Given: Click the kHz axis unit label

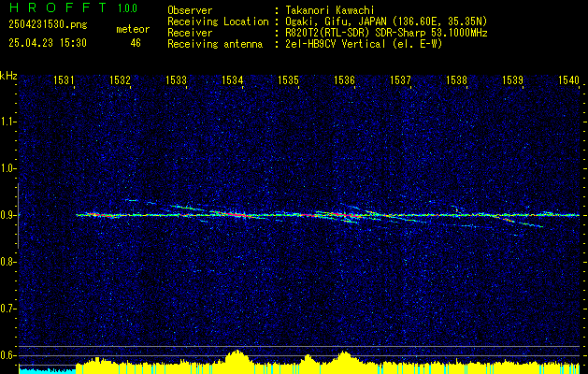Looking at the screenshot, I should [8, 76].
